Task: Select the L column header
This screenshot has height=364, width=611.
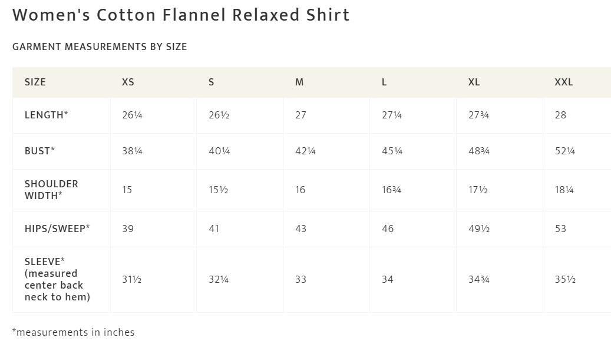Action: click(x=384, y=82)
